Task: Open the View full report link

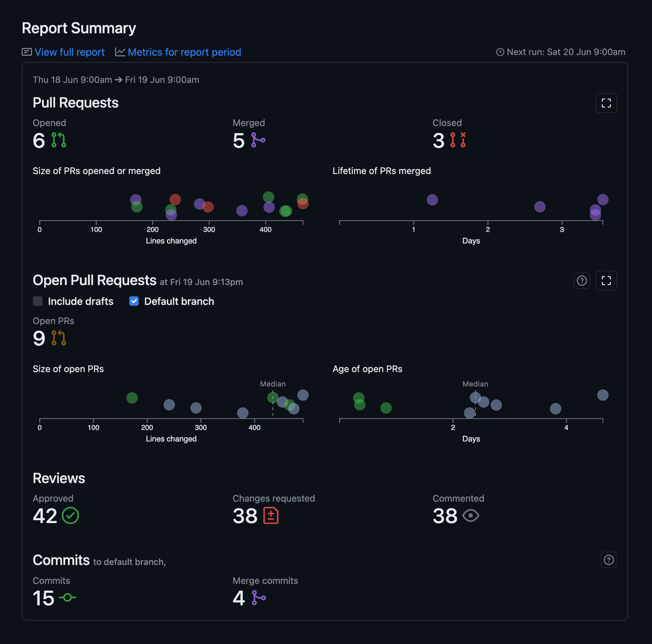Action: [70, 52]
